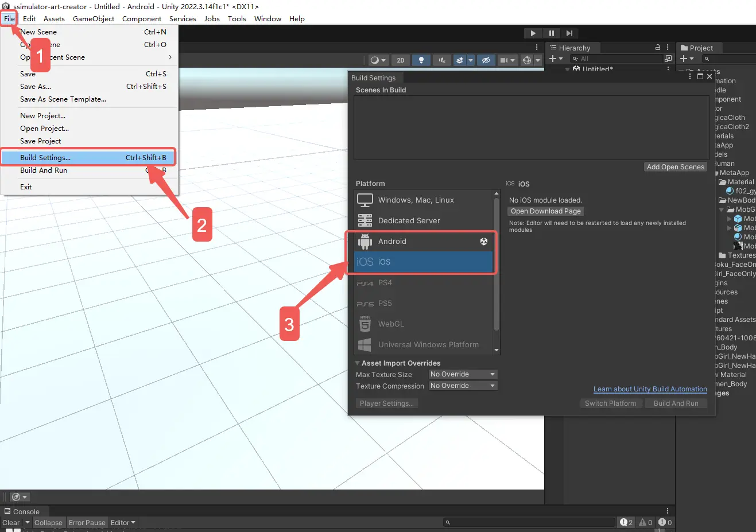Select the PS4 platform

pyautogui.click(x=424, y=283)
